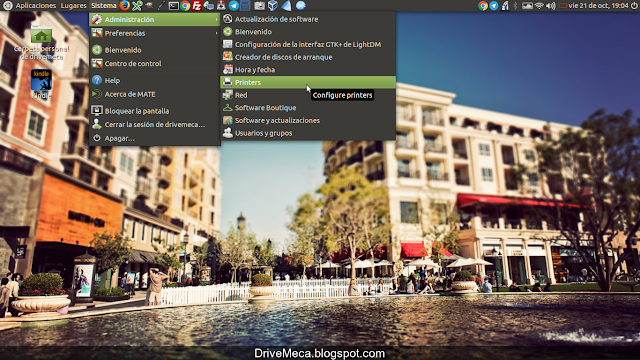This screenshot has height=360, width=640.
Task: Open the volume speaker indicator
Action: point(551,6)
